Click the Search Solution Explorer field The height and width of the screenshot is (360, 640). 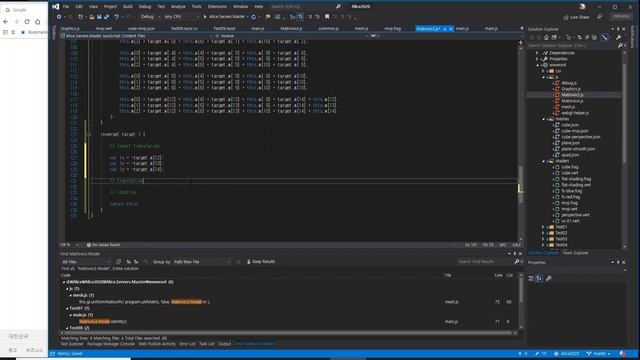click(x=572, y=45)
